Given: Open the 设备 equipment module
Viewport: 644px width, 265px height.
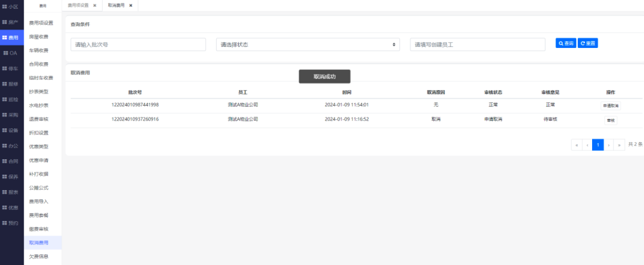Looking at the screenshot, I should (11, 131).
